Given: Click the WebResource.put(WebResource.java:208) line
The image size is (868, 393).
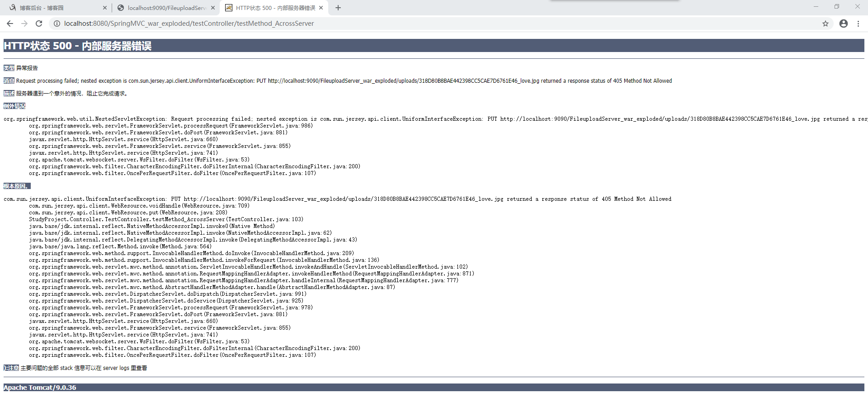Looking at the screenshot, I should pyautogui.click(x=128, y=213).
